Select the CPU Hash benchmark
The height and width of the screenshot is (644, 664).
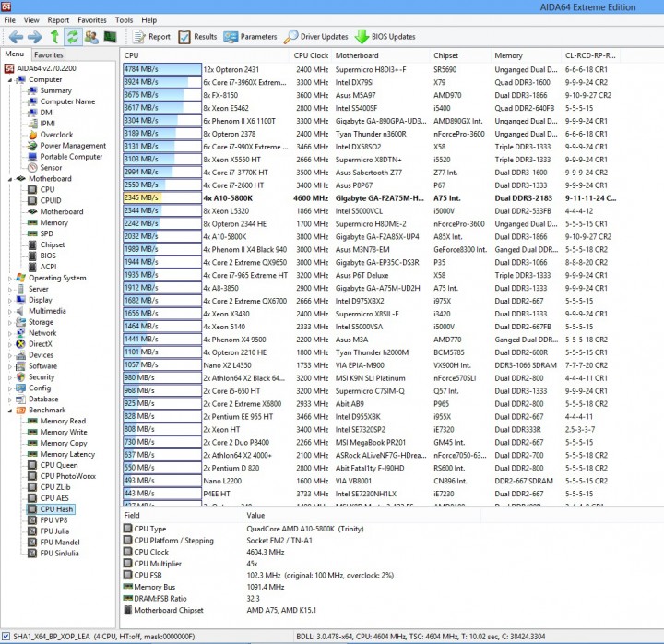(51, 509)
